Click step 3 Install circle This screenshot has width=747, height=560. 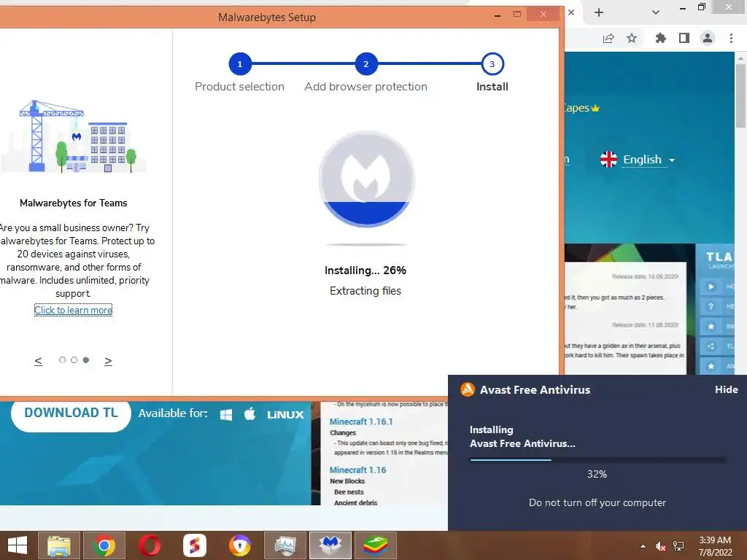492,64
